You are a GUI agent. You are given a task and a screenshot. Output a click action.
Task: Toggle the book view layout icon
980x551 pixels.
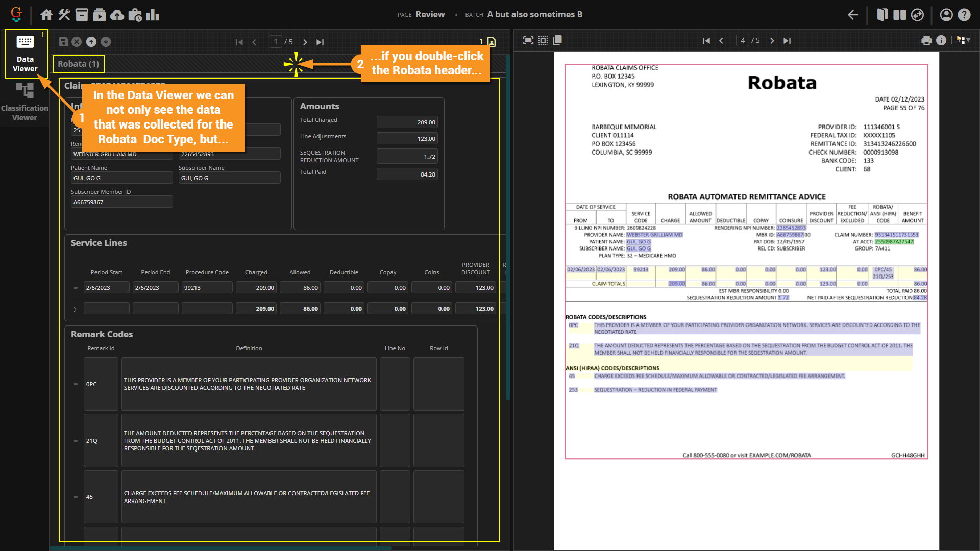882,15
